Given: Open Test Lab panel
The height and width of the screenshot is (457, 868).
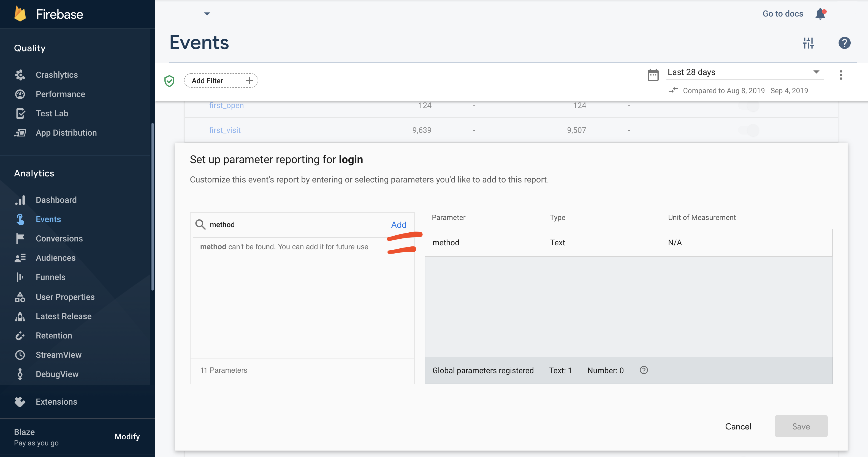Looking at the screenshot, I should (52, 113).
